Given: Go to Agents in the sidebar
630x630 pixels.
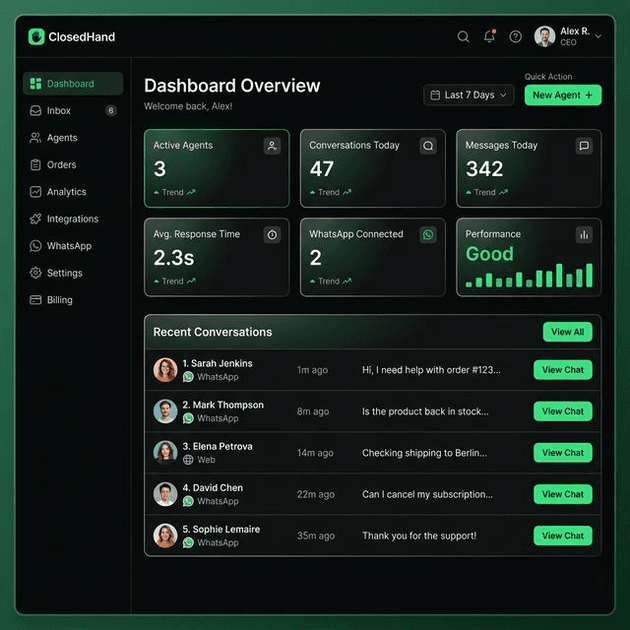Looking at the screenshot, I should 73,138.
